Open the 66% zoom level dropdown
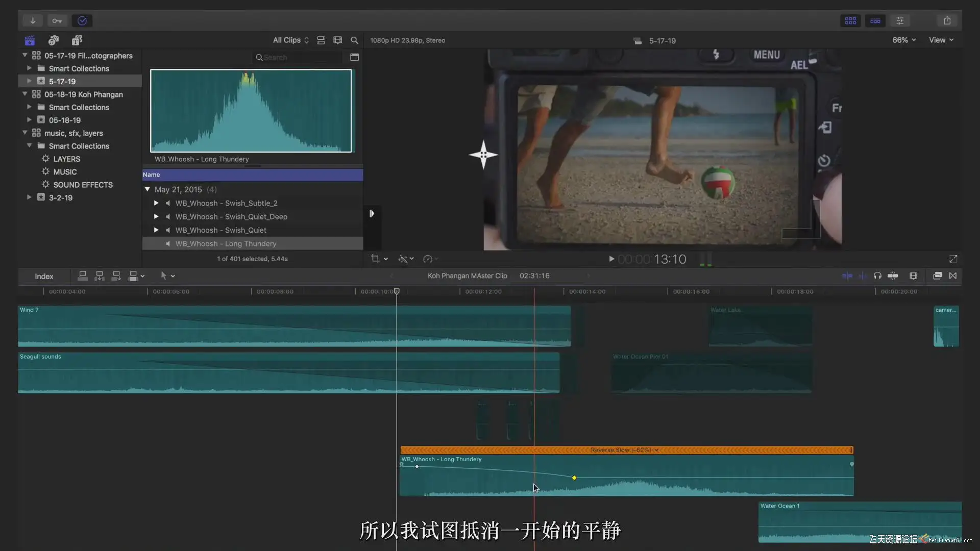The width and height of the screenshot is (980, 551). point(903,40)
